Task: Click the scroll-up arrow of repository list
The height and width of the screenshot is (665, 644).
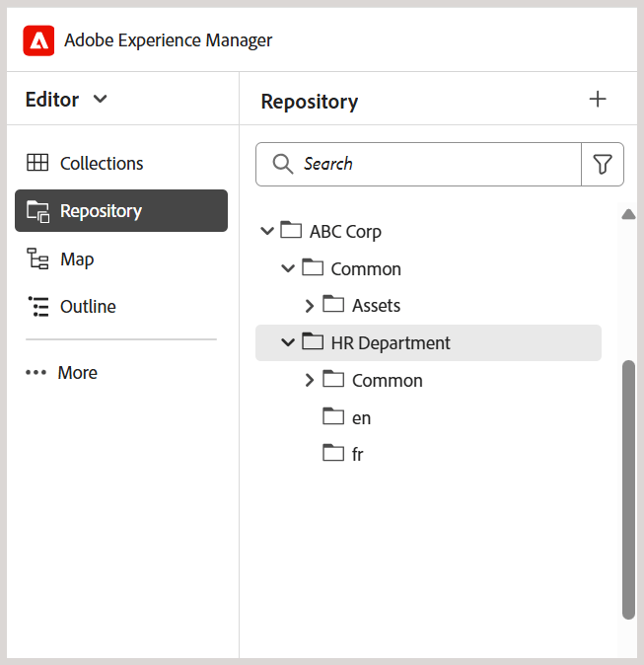Action: coord(628,214)
